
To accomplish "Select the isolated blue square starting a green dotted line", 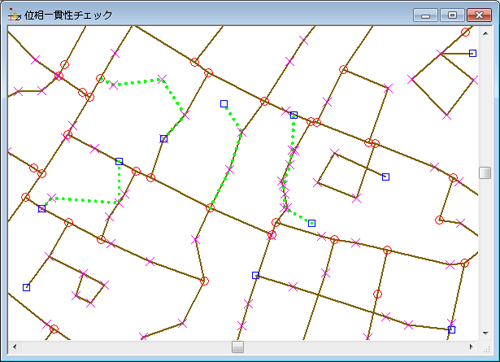I will [224, 104].
